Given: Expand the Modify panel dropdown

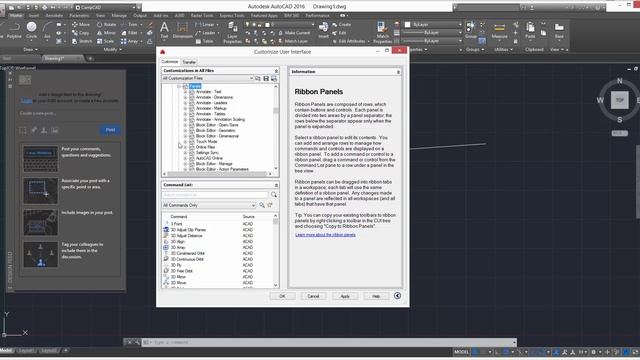Looking at the screenshot, I should 113,49.
